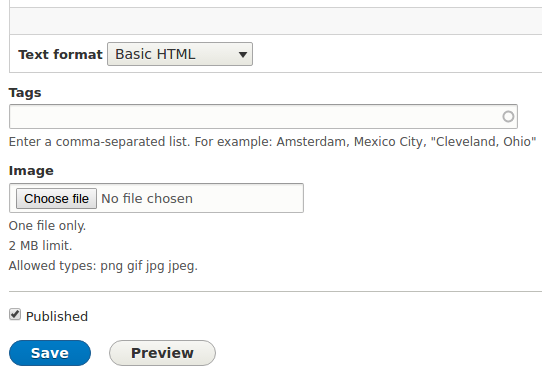
Task: Click the Published checkbox label text
Action: coord(57,316)
